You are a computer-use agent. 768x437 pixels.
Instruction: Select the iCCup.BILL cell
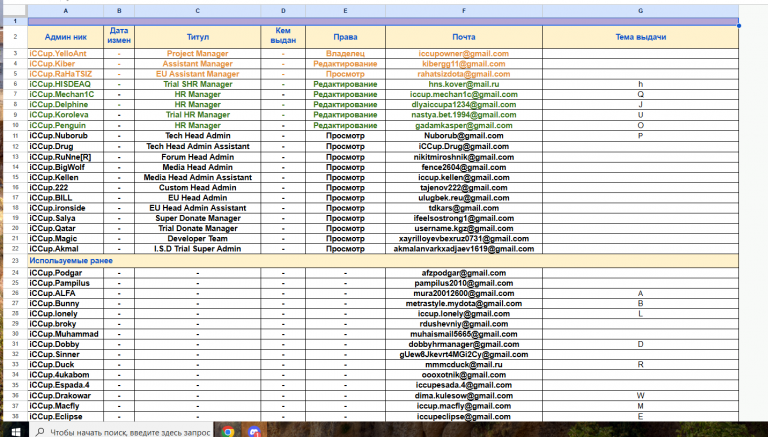pyautogui.click(x=66, y=198)
